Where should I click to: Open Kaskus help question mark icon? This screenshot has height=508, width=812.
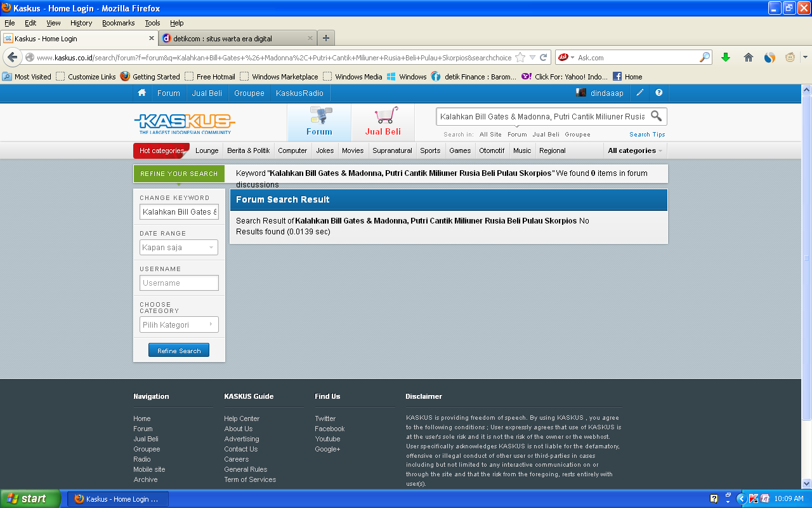tap(659, 93)
